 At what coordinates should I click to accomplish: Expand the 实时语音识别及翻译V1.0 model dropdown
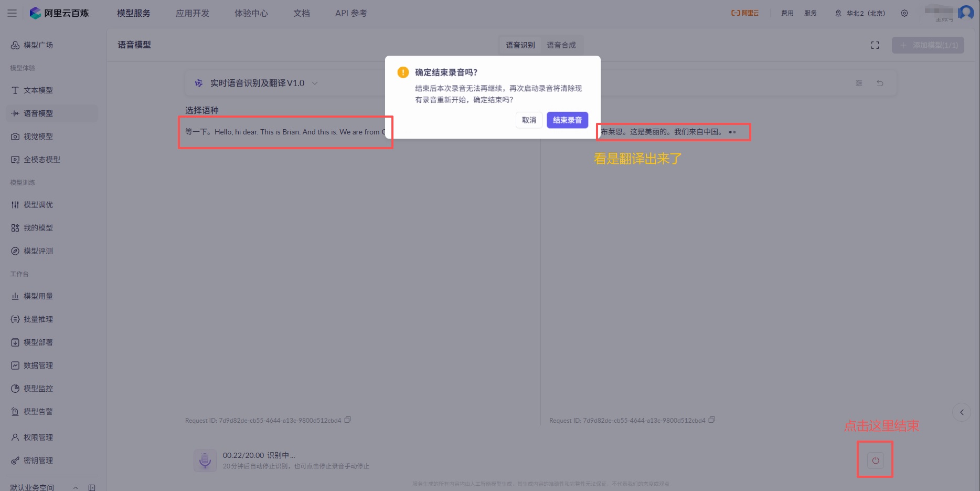point(315,83)
